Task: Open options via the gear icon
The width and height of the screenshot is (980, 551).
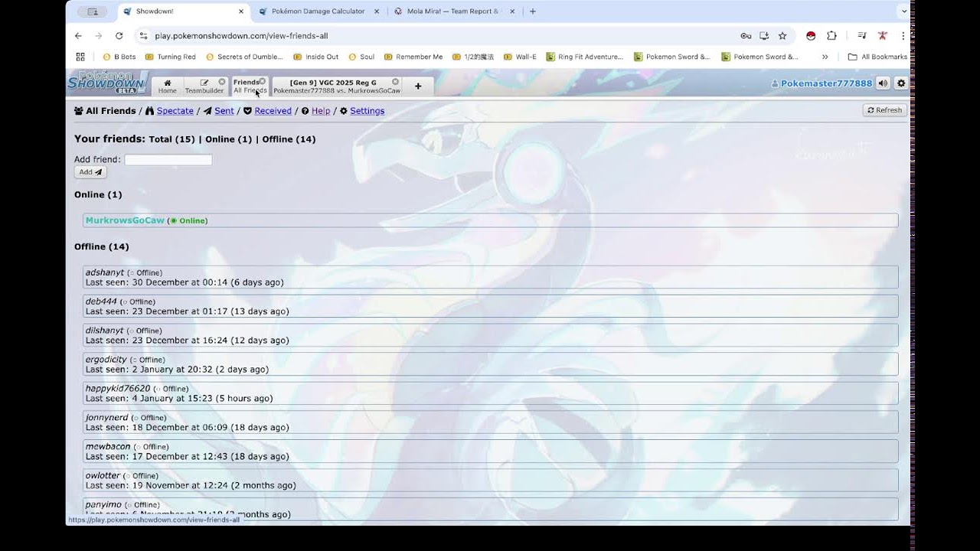Action: [x=901, y=83]
